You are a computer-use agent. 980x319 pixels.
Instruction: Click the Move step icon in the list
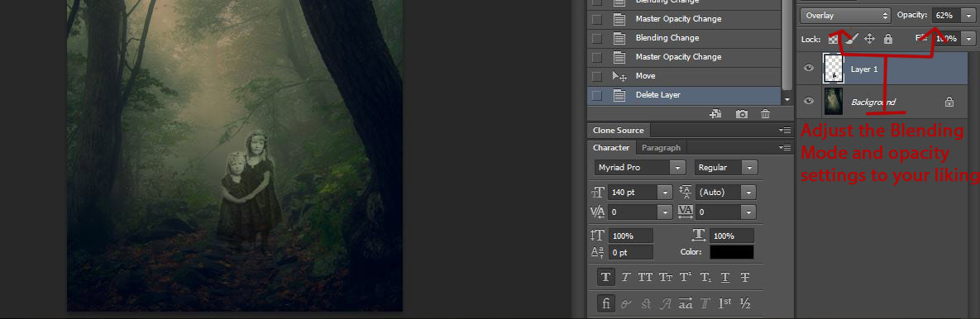619,76
